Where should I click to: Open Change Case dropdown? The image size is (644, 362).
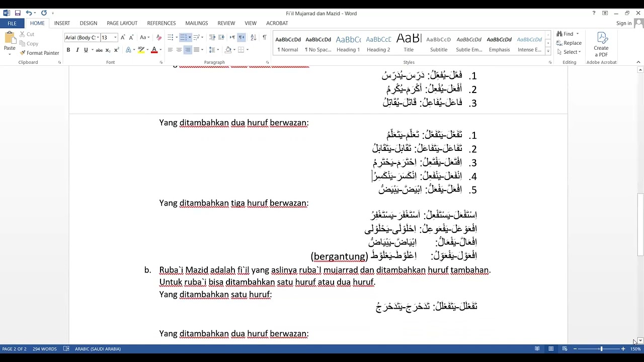click(x=144, y=37)
